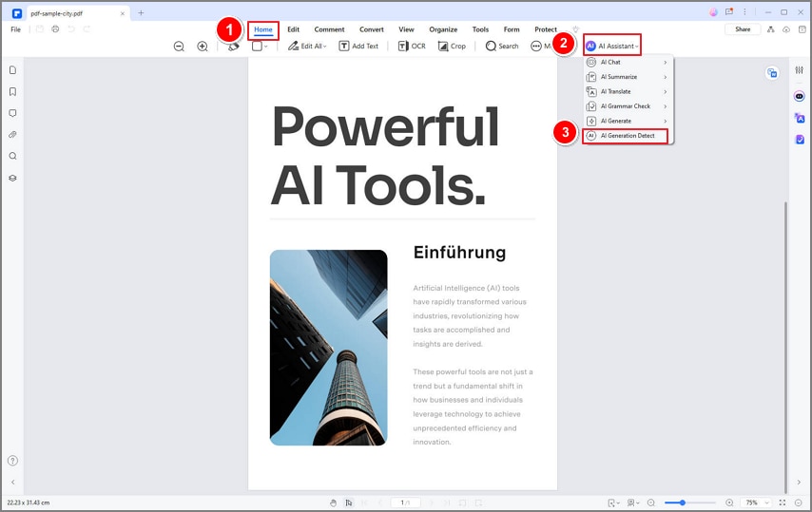Open the page thumbnails sidebar icon
The image size is (812, 512).
click(x=13, y=70)
